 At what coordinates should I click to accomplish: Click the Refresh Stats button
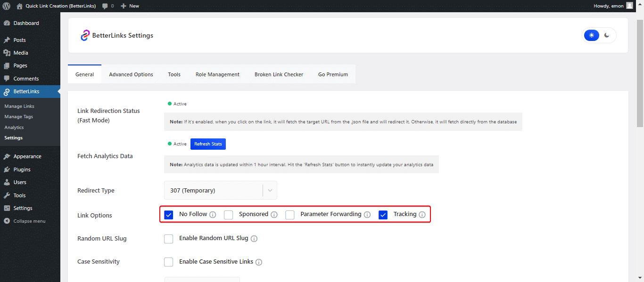(x=208, y=144)
